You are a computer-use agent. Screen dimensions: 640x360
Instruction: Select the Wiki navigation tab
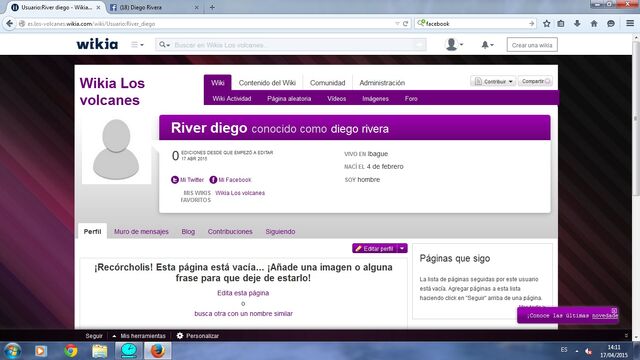pyautogui.click(x=218, y=82)
